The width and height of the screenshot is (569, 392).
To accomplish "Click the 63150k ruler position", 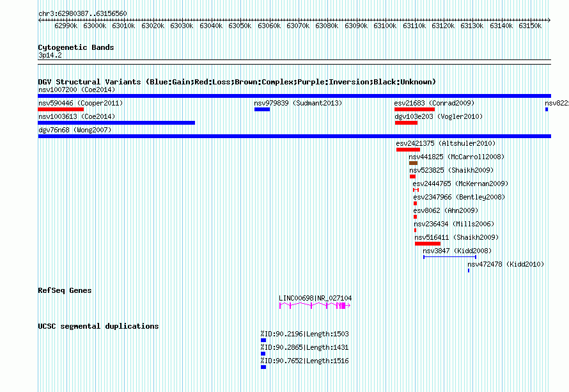I will coord(530,26).
